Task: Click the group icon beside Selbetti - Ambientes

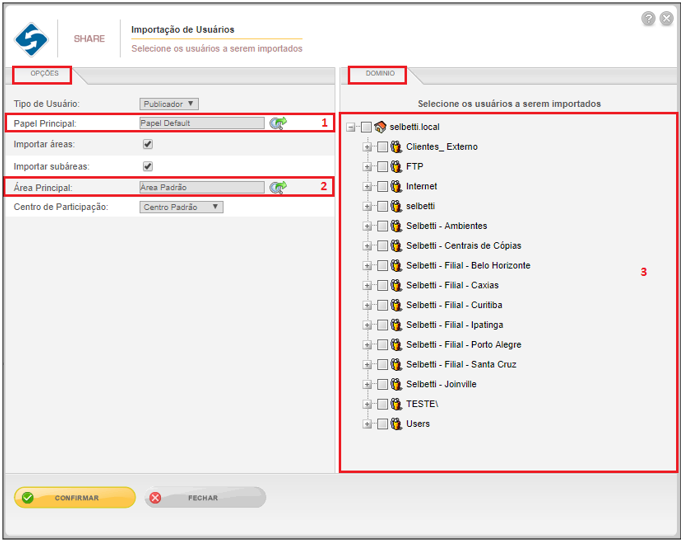Action: pos(396,226)
